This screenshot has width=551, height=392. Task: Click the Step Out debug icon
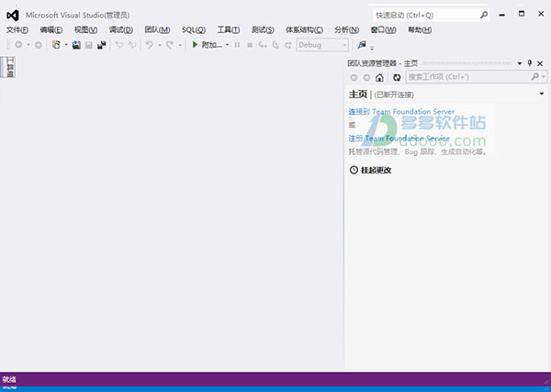pos(288,45)
